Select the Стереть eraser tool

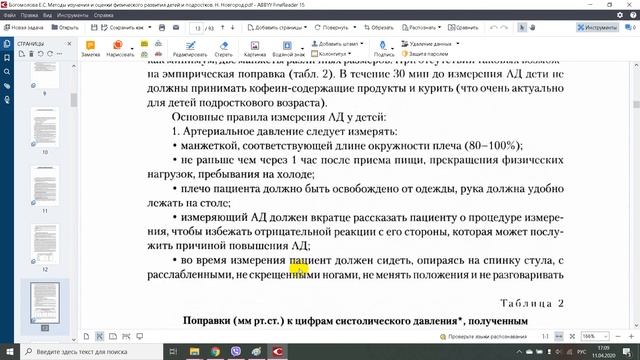coord(223,49)
